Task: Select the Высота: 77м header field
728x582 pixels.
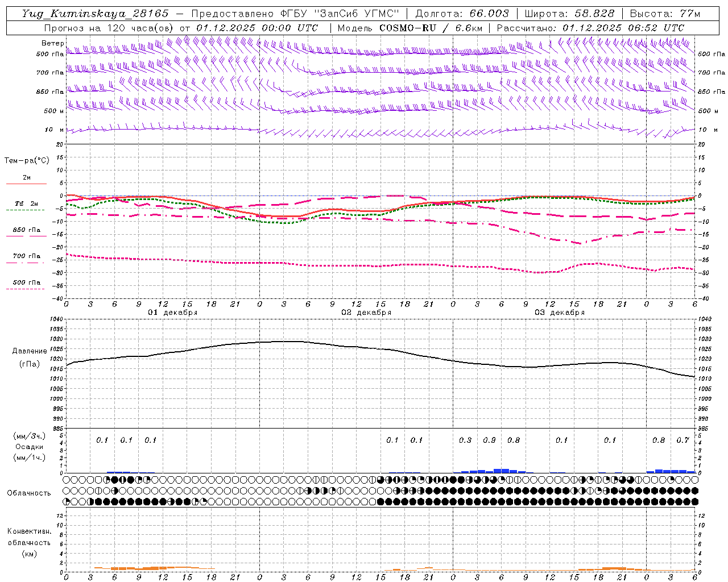Action: [665, 14]
